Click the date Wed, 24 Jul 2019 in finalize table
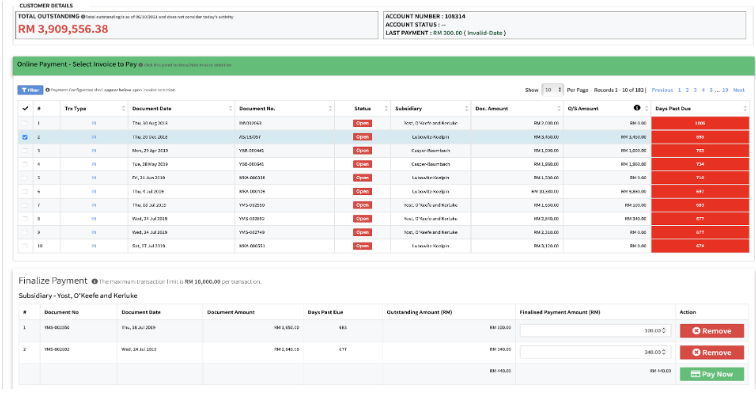Viewport: 756px width, 394px height. [x=138, y=349]
